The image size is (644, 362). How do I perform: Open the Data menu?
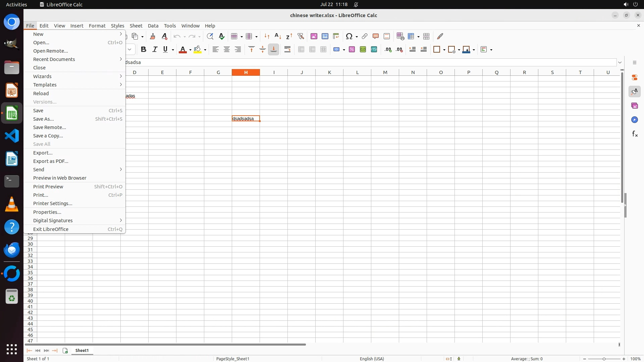click(153, 26)
